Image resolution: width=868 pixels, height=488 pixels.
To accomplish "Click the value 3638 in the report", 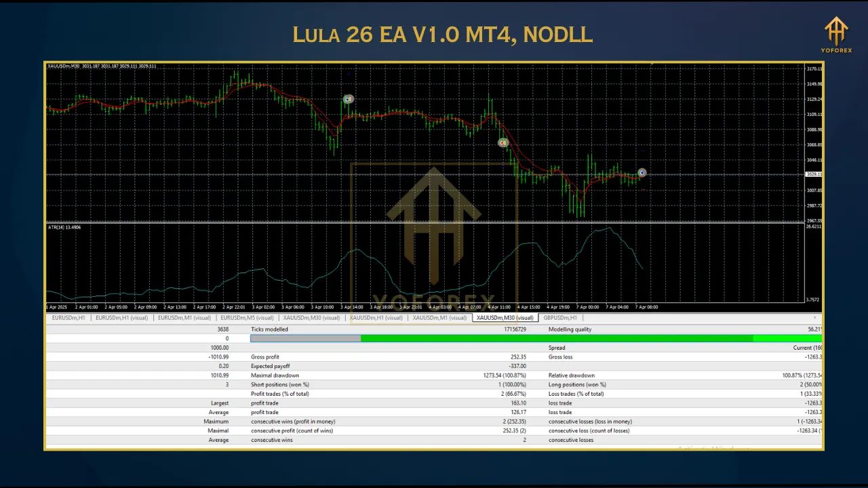I will (222, 329).
